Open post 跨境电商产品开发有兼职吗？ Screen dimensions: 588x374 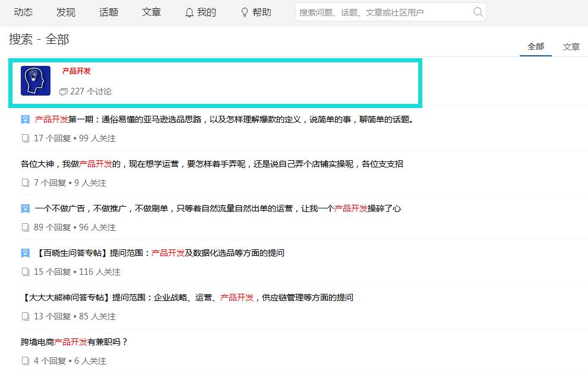(x=74, y=342)
